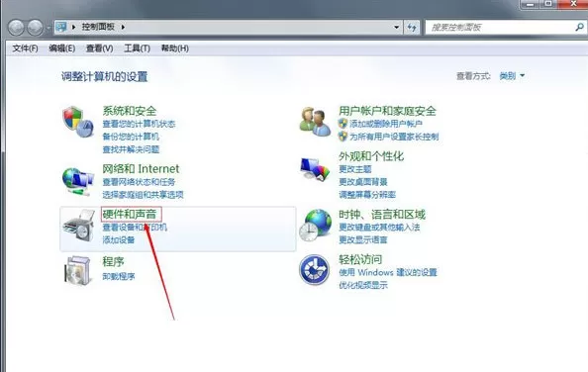
Task: Open the 工具(T) menu
Action: click(x=137, y=48)
